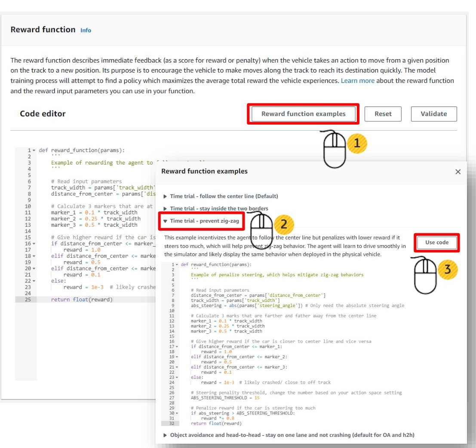
Task: Fold line 16 if-block in main code editor
Action: [34, 244]
